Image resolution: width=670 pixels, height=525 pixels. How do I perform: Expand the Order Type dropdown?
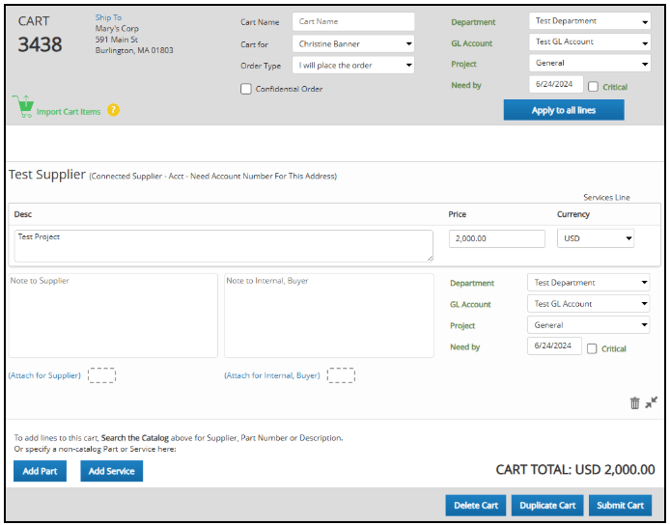pyautogui.click(x=353, y=66)
